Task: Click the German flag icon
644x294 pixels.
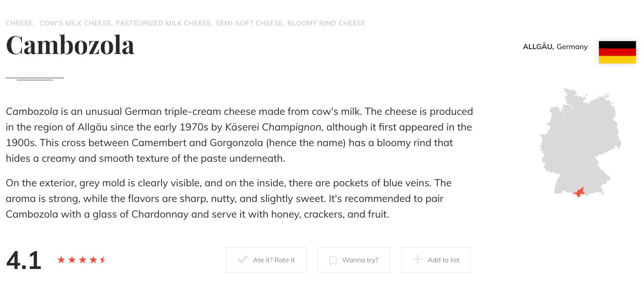Action: tap(617, 52)
